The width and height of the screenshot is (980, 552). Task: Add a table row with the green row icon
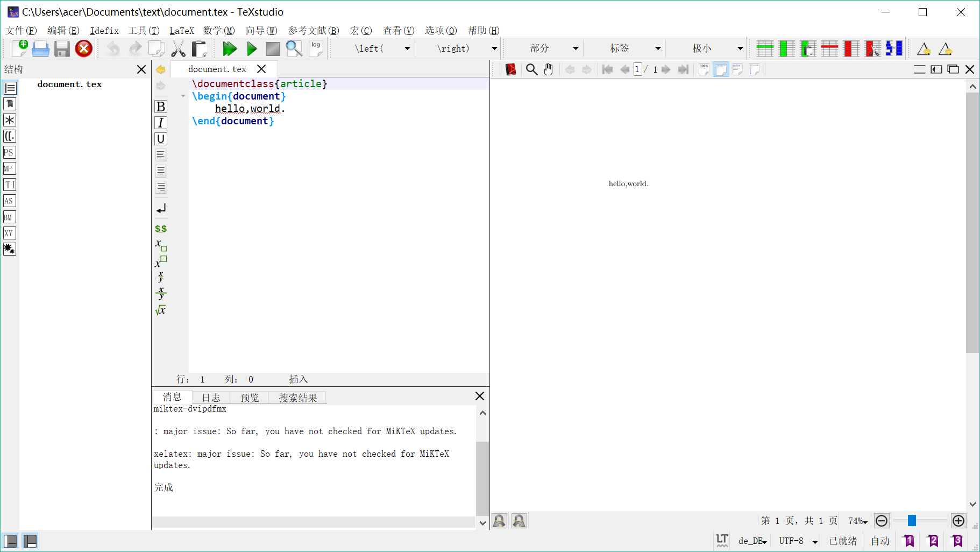(x=765, y=49)
